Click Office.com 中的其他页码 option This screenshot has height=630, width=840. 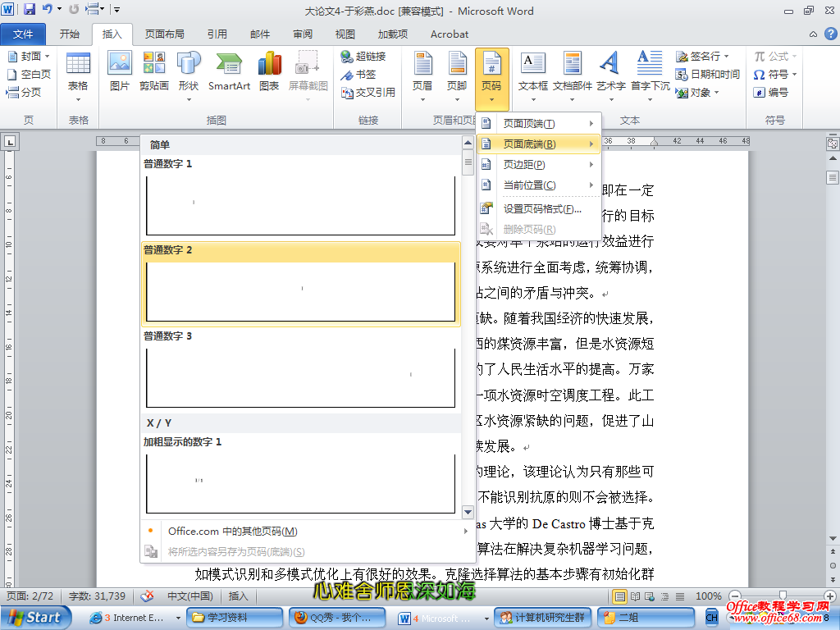(x=232, y=532)
